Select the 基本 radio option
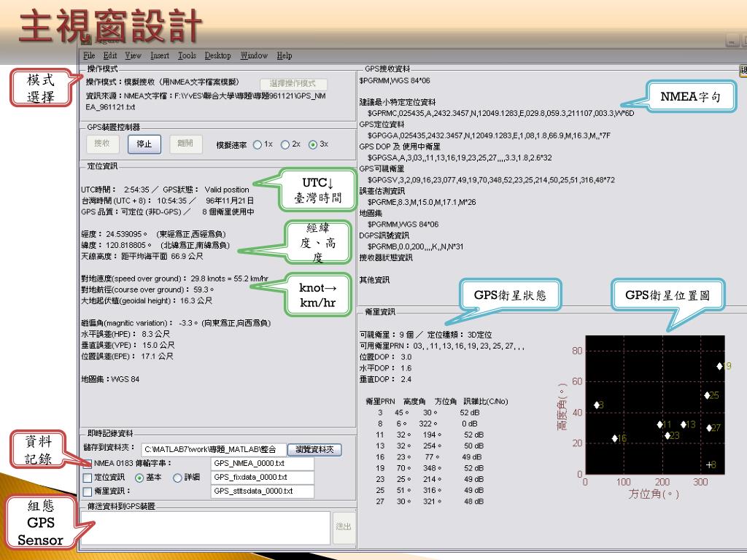This screenshot has height=560, width=747. [x=139, y=477]
